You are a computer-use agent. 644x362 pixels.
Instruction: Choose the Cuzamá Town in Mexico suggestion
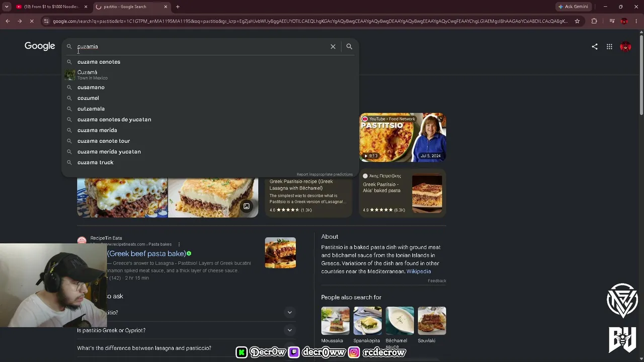(x=210, y=74)
